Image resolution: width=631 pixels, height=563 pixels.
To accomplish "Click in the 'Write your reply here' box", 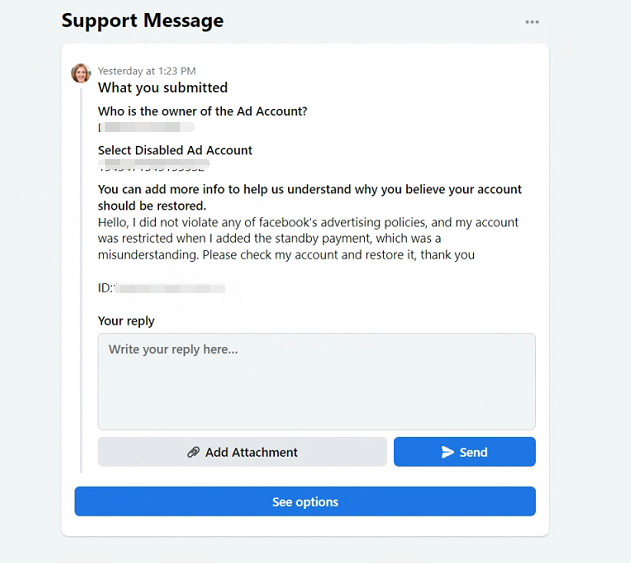I will tap(316, 381).
